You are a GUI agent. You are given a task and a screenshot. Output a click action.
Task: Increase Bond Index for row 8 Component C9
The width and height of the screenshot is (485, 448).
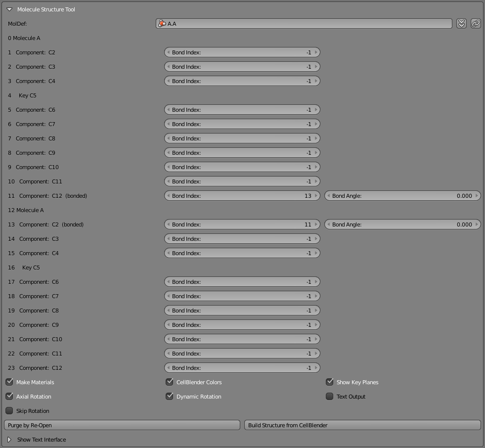(x=316, y=152)
